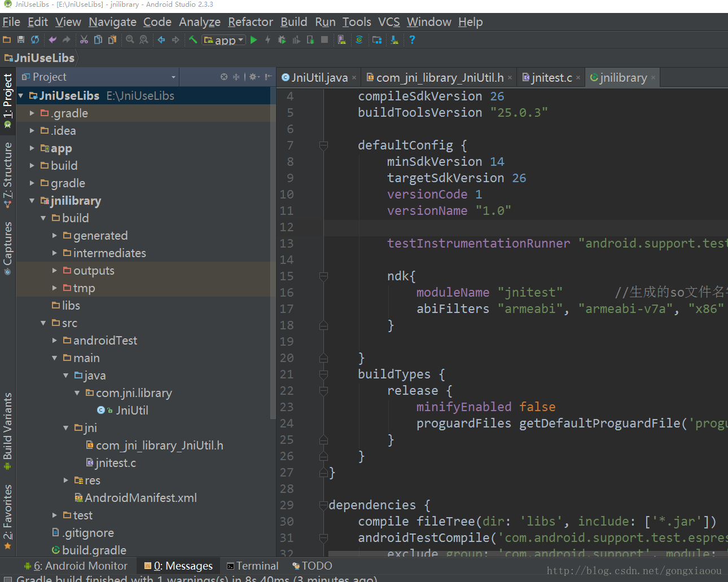This screenshot has width=728, height=582.
Task: Open the Messages tool window
Action: pos(178,566)
